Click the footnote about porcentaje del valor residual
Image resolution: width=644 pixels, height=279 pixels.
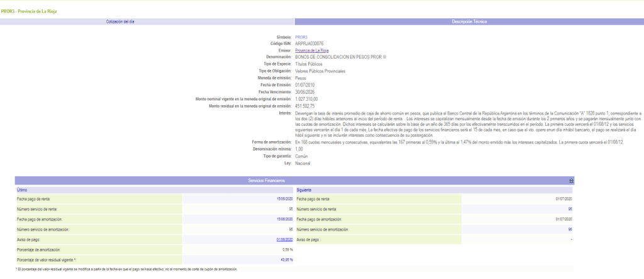[127, 269]
